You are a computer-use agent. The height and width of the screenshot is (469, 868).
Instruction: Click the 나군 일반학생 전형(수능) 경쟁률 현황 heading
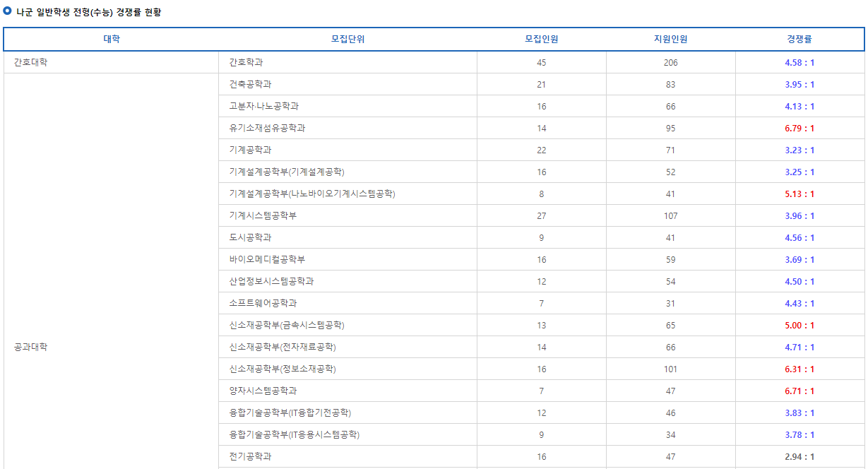88,12
